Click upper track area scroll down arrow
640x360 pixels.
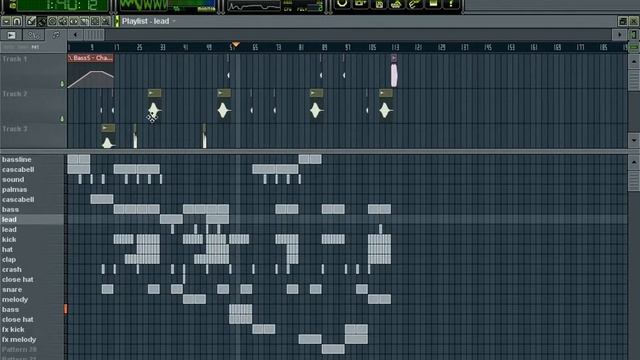[x=634, y=140]
